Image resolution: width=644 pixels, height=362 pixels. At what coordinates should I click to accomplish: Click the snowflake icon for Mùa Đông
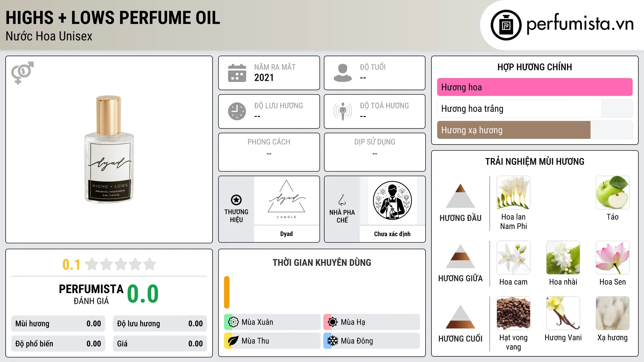point(332,341)
